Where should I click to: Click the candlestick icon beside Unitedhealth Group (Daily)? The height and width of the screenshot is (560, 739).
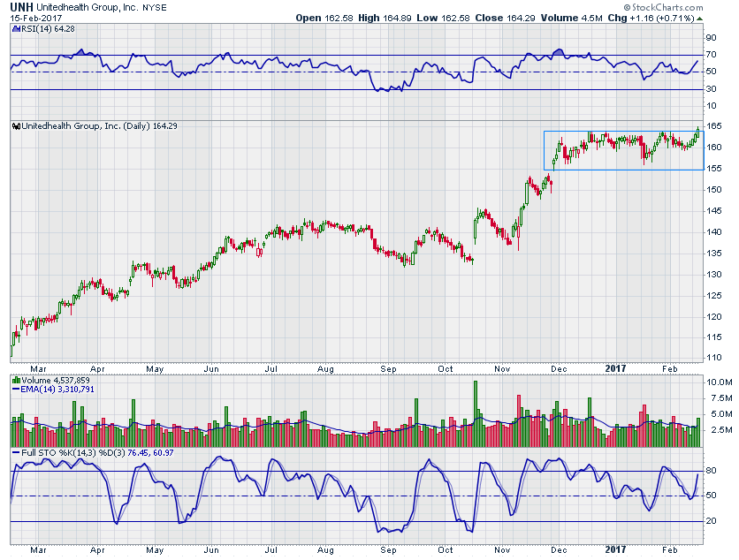(16, 126)
